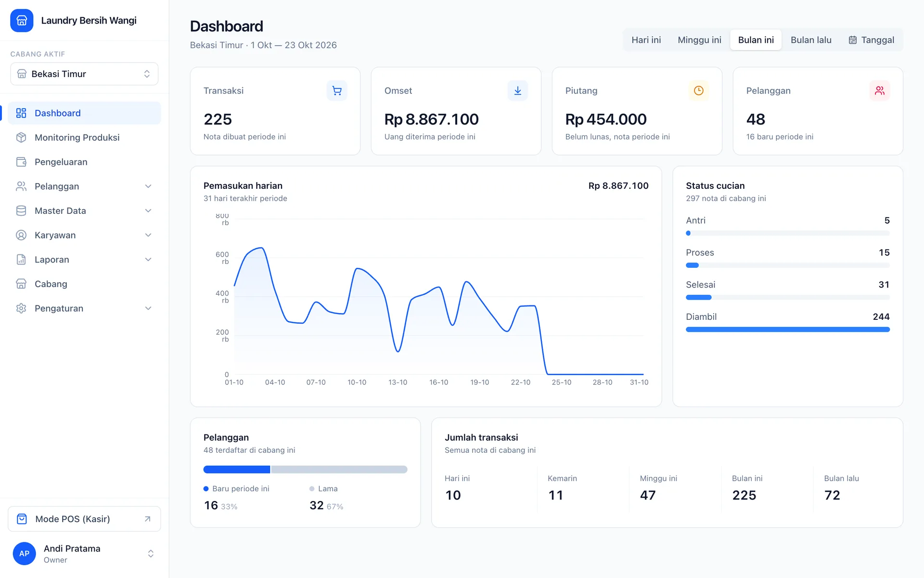Click the cart icon on Transaksi card
The image size is (924, 578).
tap(337, 91)
